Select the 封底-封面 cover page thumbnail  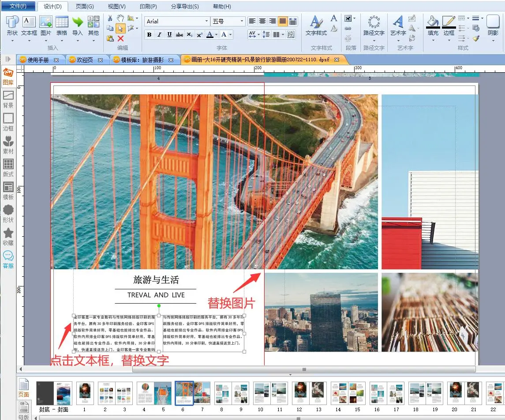[x=53, y=394]
